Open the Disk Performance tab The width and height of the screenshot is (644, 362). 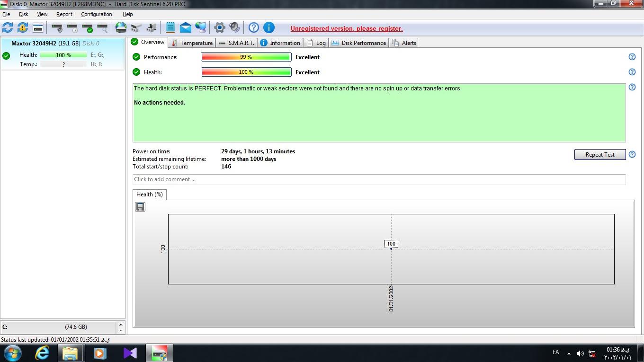pyautogui.click(x=359, y=43)
